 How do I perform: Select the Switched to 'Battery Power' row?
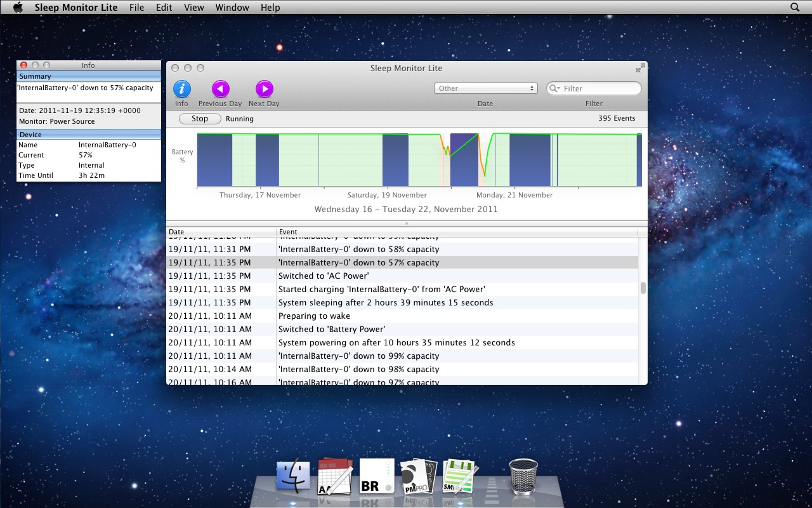click(x=402, y=329)
